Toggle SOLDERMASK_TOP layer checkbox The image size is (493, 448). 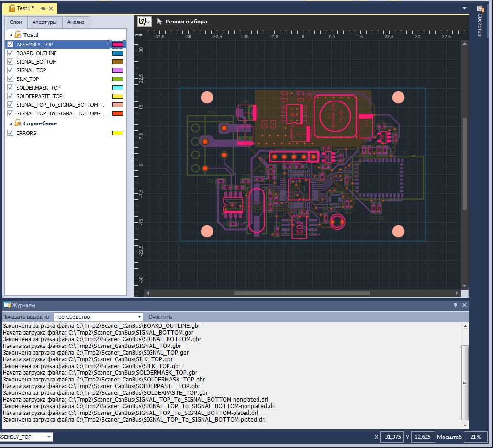pyautogui.click(x=11, y=88)
